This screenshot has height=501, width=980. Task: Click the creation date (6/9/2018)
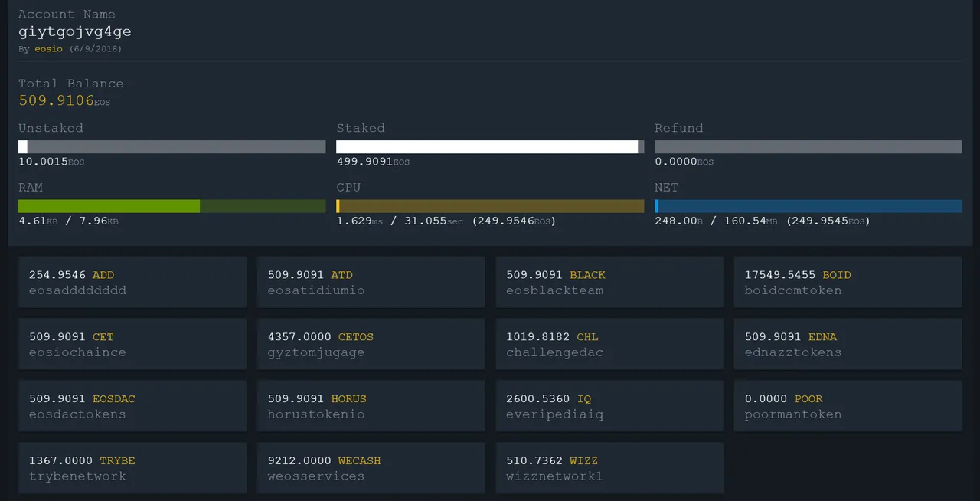(x=96, y=49)
